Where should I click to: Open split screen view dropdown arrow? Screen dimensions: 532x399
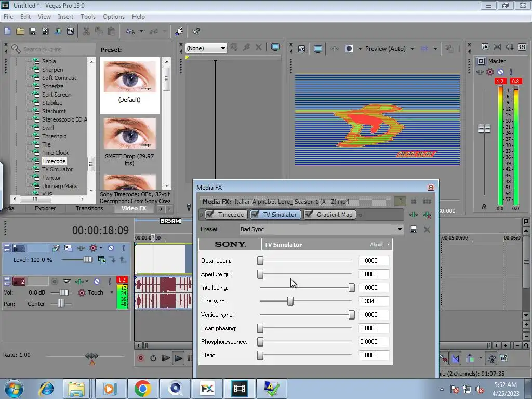pyautogui.click(x=360, y=49)
